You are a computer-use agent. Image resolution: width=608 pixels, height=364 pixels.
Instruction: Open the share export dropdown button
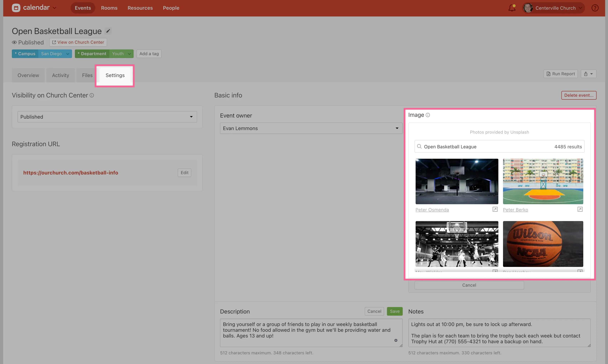coord(588,74)
